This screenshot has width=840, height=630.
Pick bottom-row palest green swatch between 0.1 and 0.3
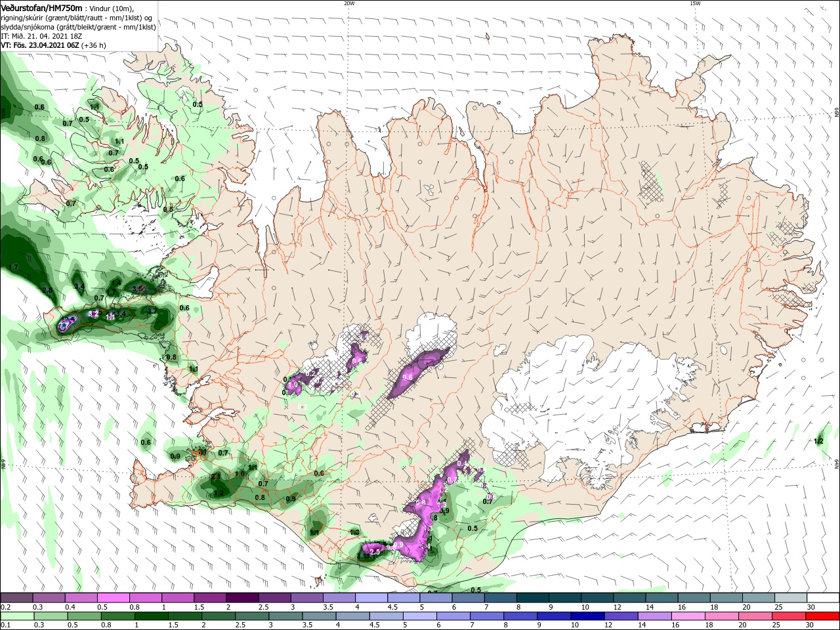click(16, 616)
